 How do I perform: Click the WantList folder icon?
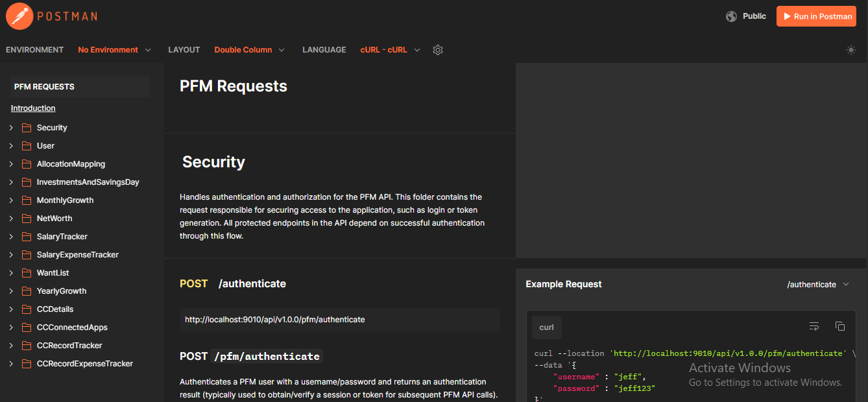pyautogui.click(x=27, y=273)
